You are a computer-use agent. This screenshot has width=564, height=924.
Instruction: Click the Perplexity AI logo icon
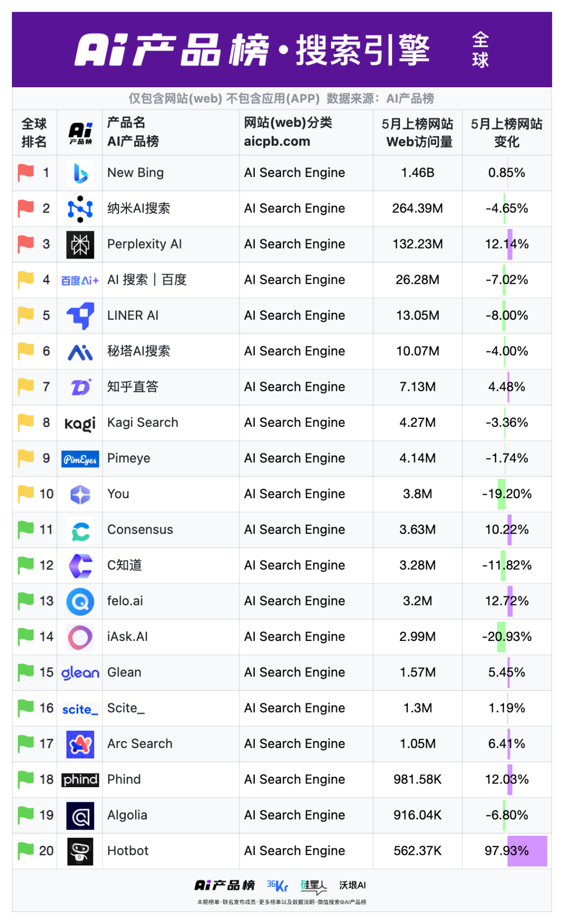[x=80, y=244]
